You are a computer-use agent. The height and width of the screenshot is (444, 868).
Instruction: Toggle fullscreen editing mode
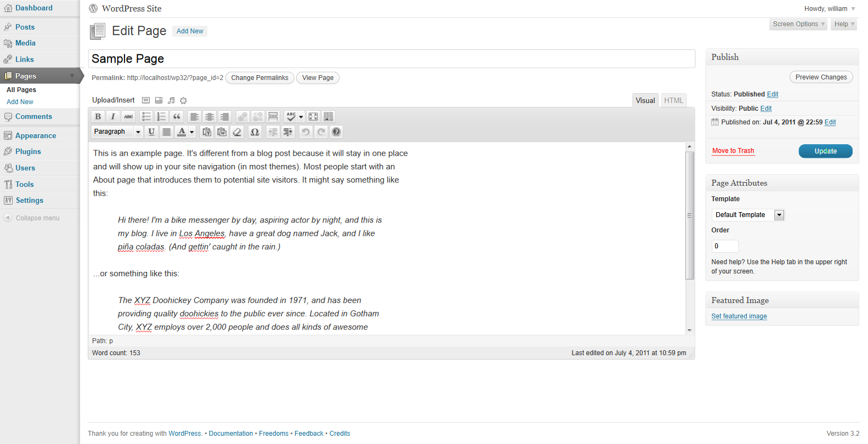(x=313, y=116)
